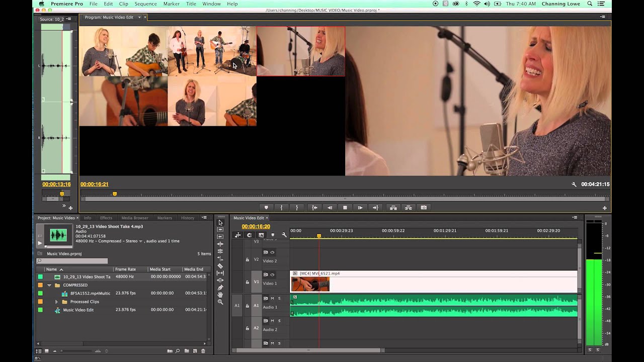Stop playback in Program monitor
This screenshot has height=362, width=644.
[345, 208]
